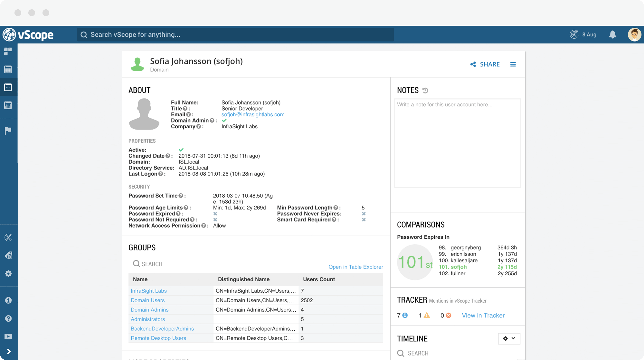Open in Table Explorer for groups

(355, 267)
